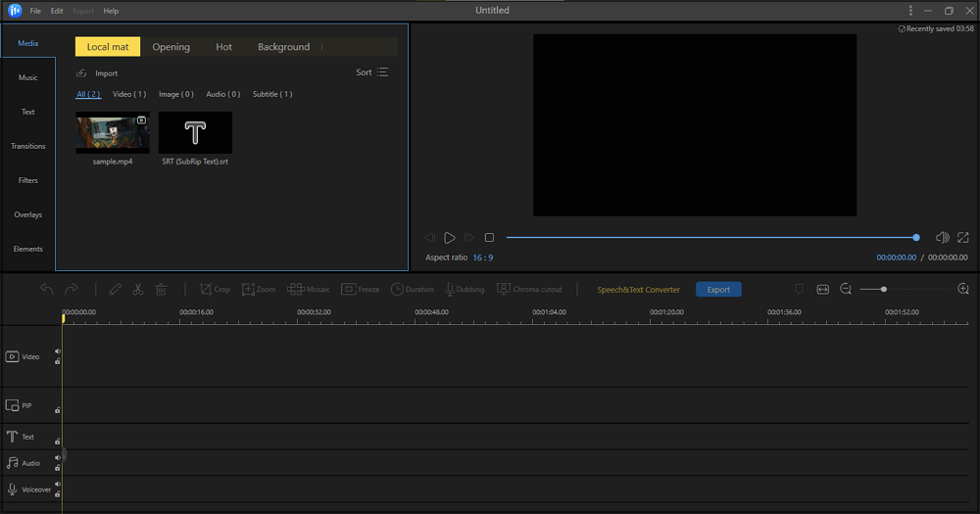Zoom in on the timeline
Screen dimensions: 980x514
pos(963,289)
